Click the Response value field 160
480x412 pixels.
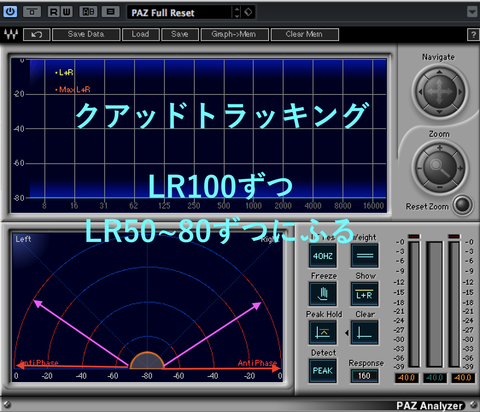pyautogui.click(x=364, y=376)
